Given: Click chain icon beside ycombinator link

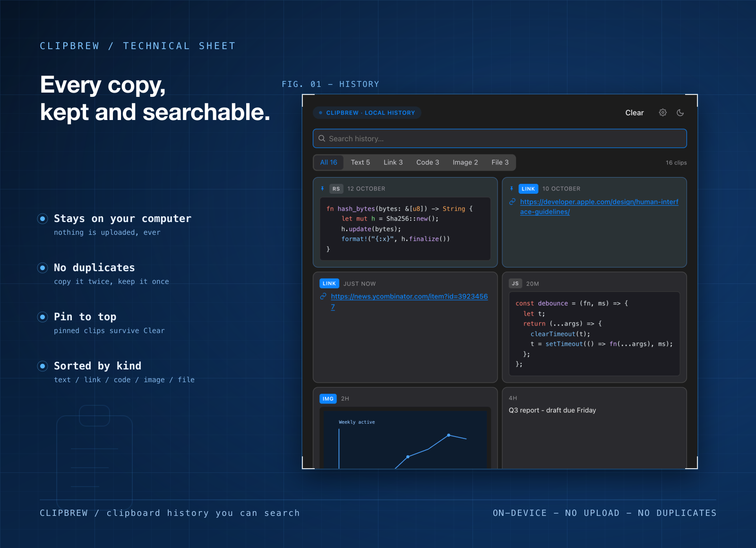Looking at the screenshot, I should 323,296.
